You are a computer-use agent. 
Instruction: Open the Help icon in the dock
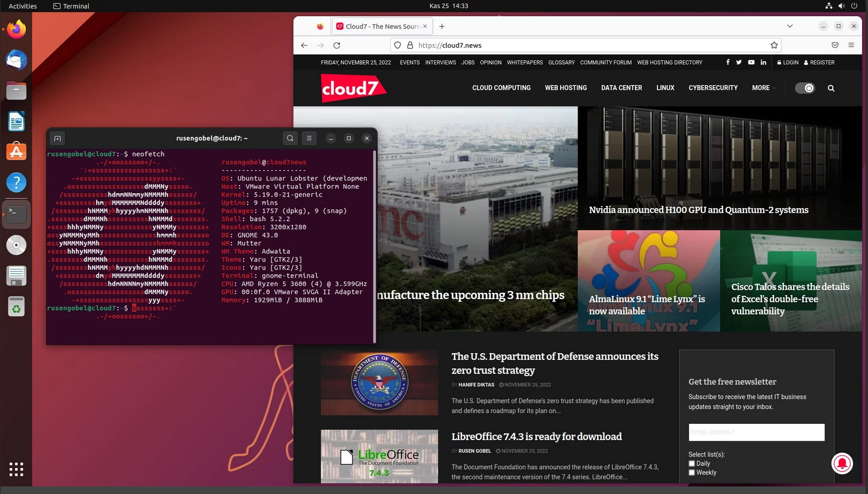(x=16, y=183)
